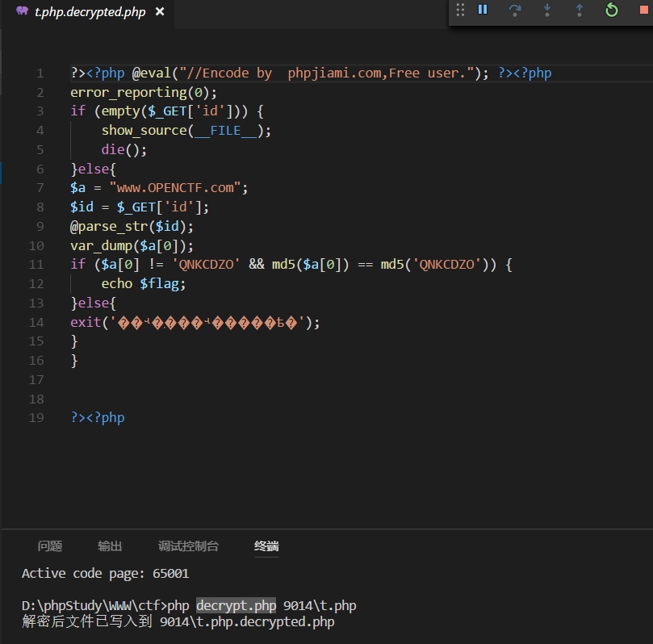653x644 pixels.
Task: Click $id = $_GET['id']; on line 8
Action: tap(140, 207)
